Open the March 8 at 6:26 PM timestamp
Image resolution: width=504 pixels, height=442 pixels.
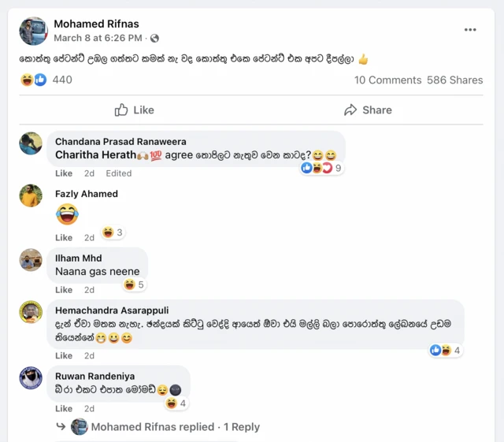(98, 38)
